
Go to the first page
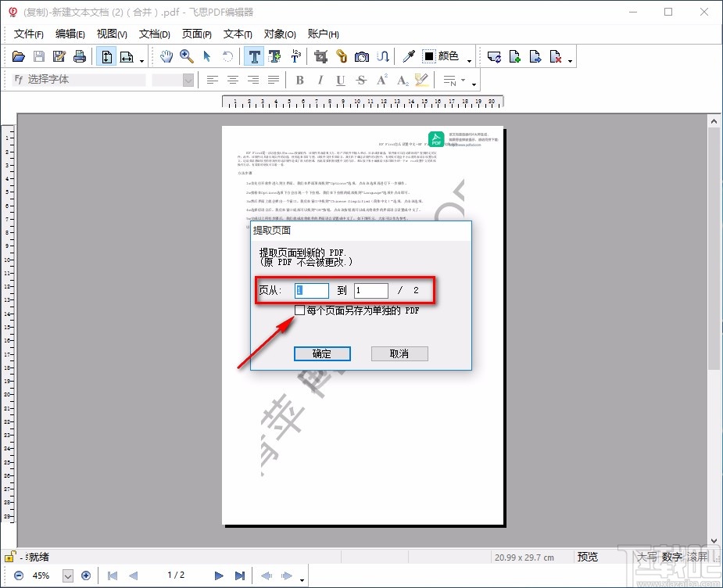[x=112, y=575]
